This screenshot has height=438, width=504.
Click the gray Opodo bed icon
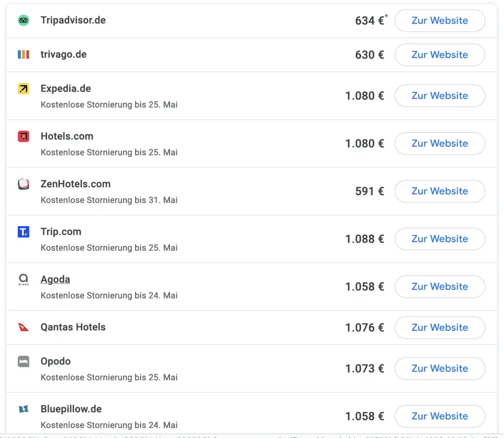coord(23,362)
